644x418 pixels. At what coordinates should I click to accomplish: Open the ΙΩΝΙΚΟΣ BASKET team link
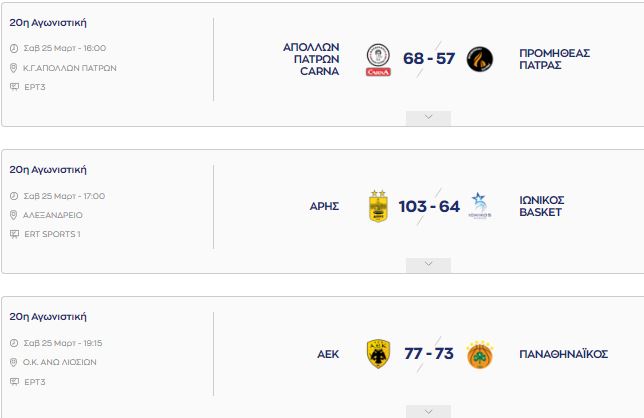(542, 206)
